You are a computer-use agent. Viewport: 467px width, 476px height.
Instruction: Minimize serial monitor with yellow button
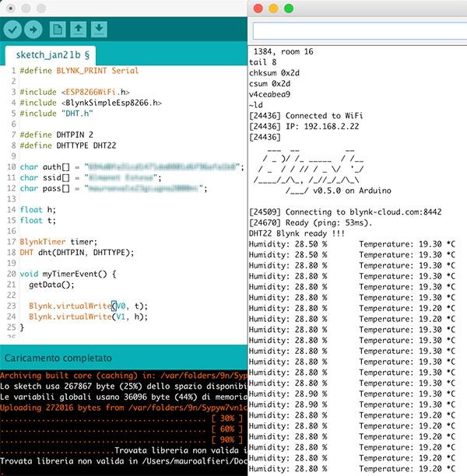273,9
